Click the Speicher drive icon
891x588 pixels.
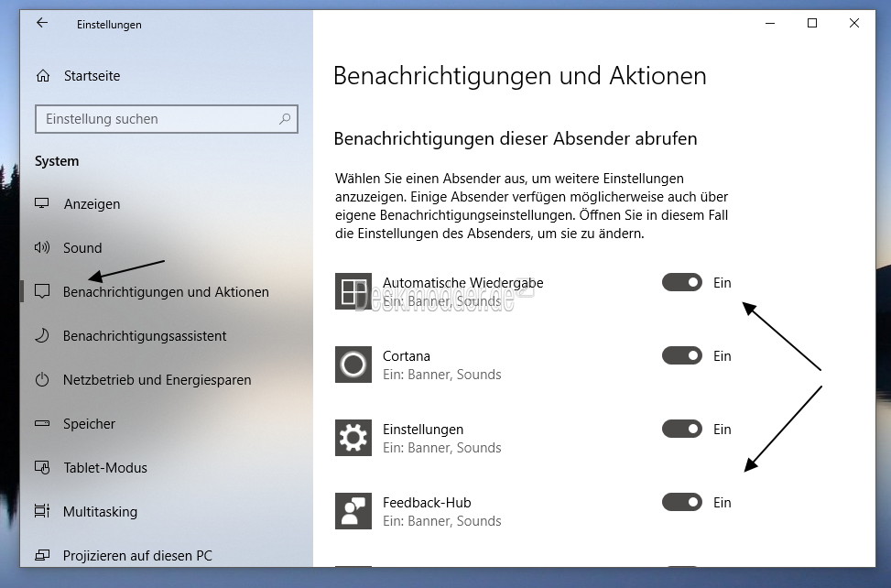(42, 423)
